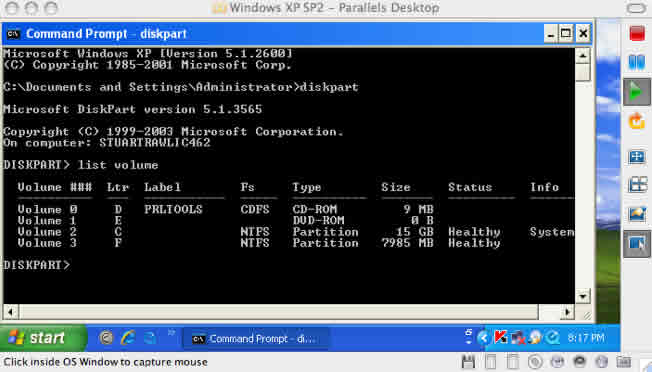Select the OS Window mode icon

(x=637, y=244)
